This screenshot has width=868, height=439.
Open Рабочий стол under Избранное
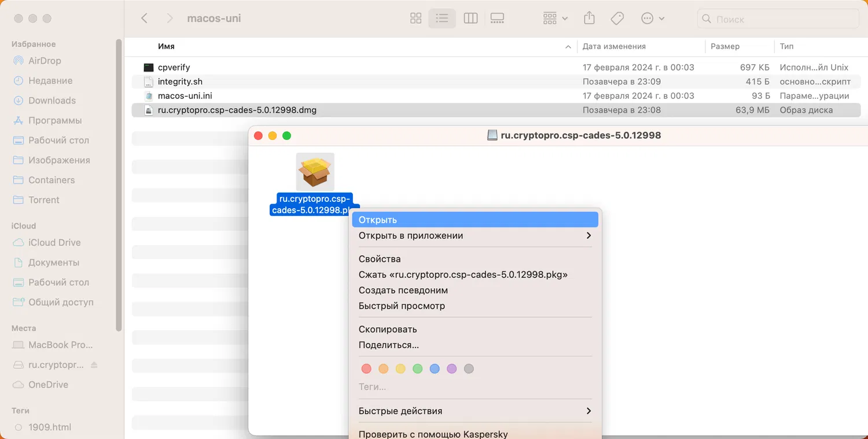[x=58, y=140]
